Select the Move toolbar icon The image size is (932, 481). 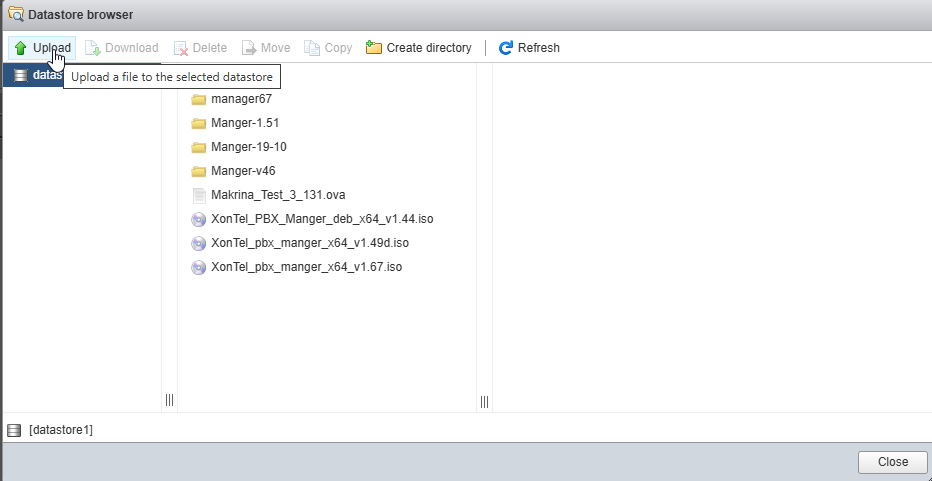tap(249, 48)
